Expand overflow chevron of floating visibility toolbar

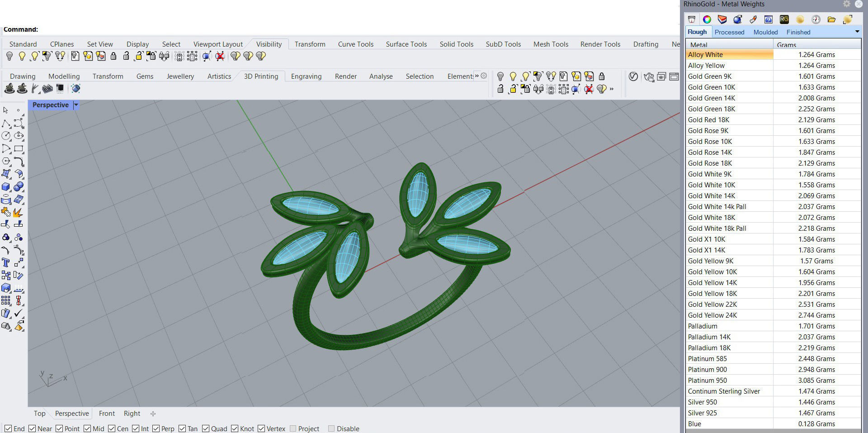click(x=612, y=89)
